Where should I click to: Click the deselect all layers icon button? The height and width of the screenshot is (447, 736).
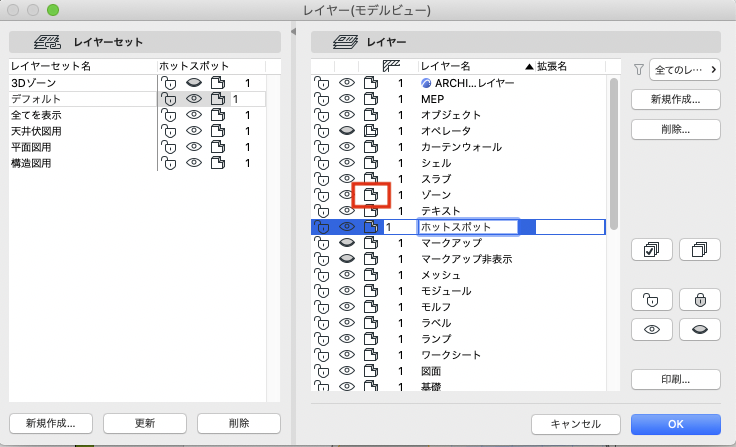click(x=699, y=249)
